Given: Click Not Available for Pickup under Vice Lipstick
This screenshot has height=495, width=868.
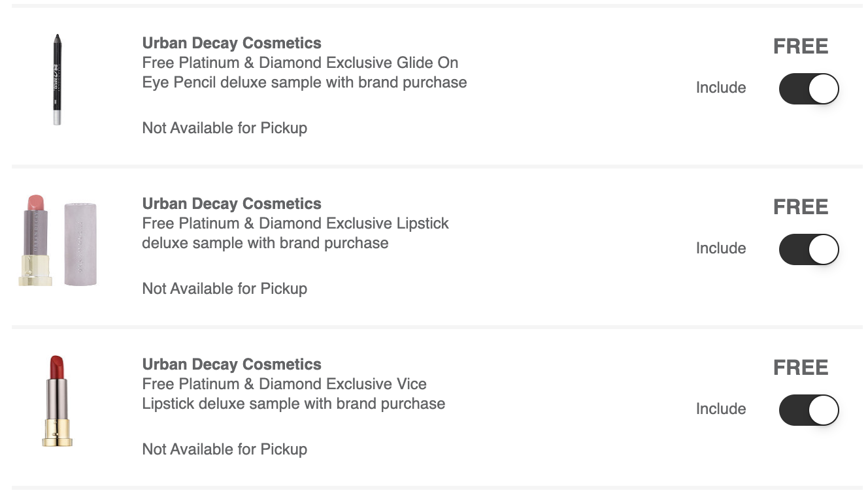Looking at the screenshot, I should click(225, 449).
